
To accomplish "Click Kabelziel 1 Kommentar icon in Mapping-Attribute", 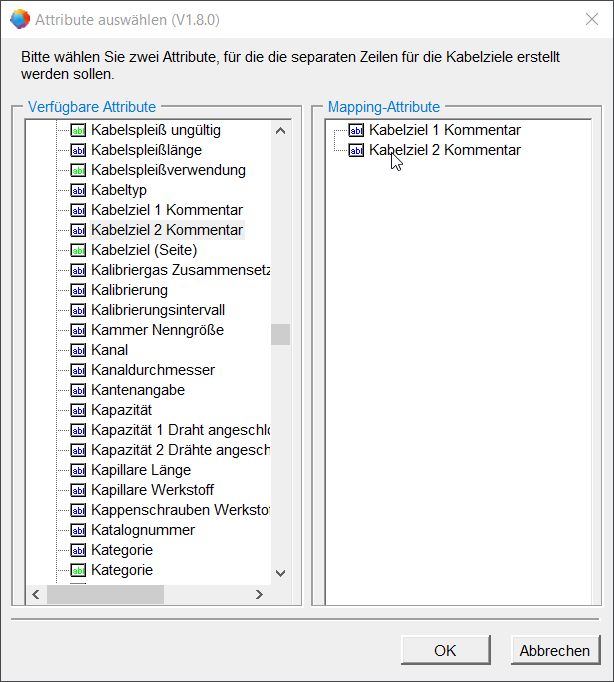I will tap(356, 130).
